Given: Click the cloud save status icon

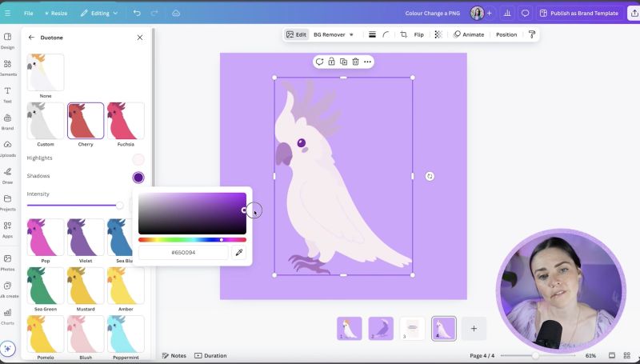Looking at the screenshot, I should (x=176, y=13).
